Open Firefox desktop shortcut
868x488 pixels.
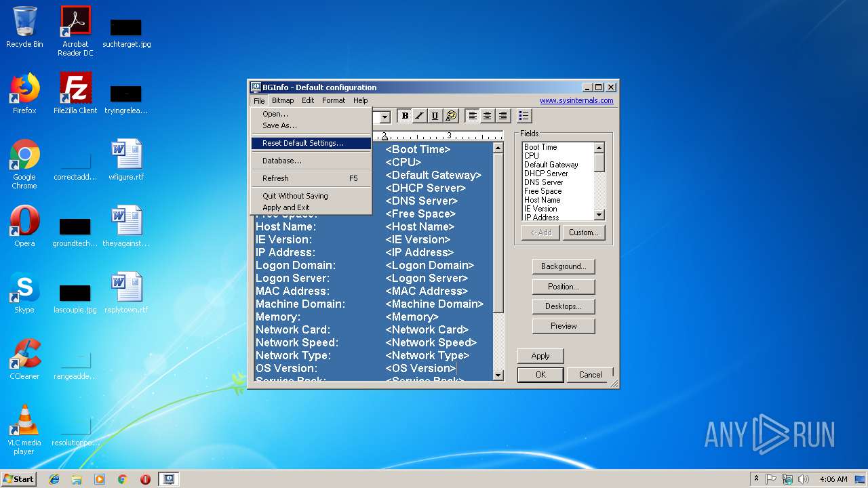point(24,94)
